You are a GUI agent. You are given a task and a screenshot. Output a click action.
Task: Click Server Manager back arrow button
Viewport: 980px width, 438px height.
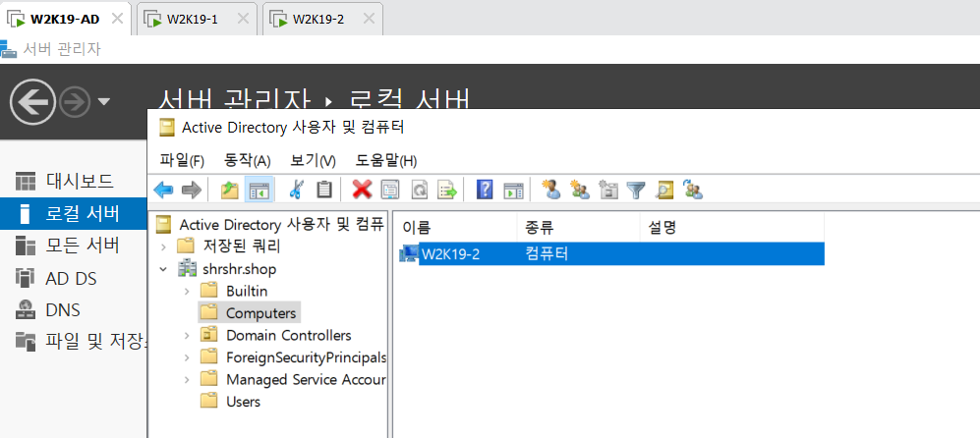[32, 101]
